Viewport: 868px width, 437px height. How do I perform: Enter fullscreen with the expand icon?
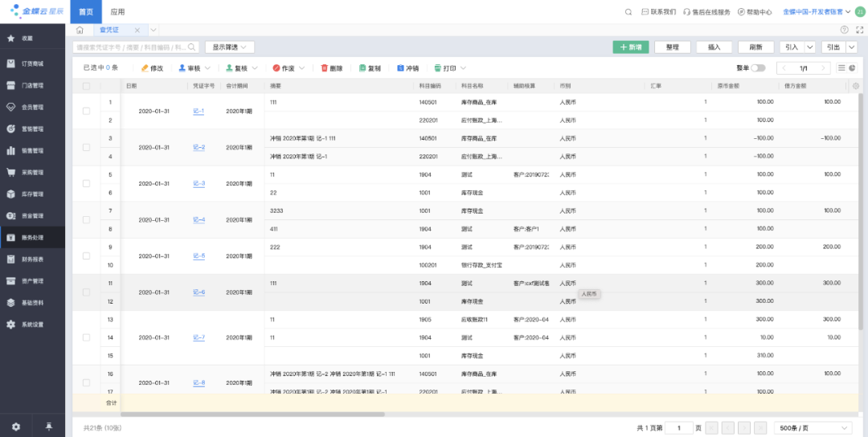860,30
